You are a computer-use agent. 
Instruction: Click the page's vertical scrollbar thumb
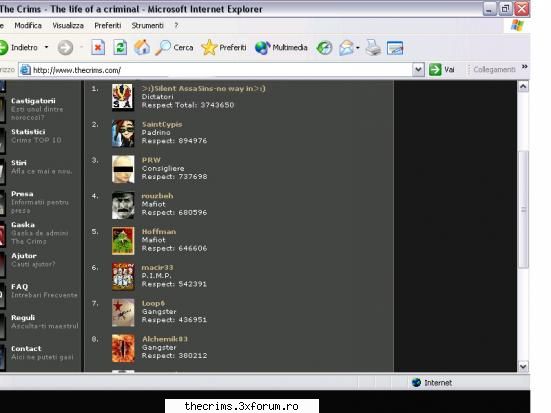click(523, 209)
